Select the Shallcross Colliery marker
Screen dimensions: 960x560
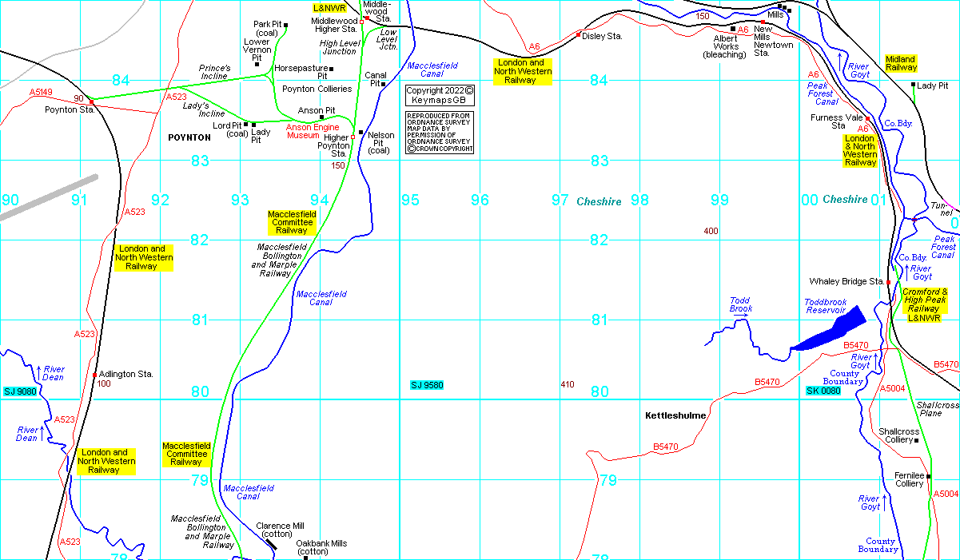pyautogui.click(x=917, y=440)
